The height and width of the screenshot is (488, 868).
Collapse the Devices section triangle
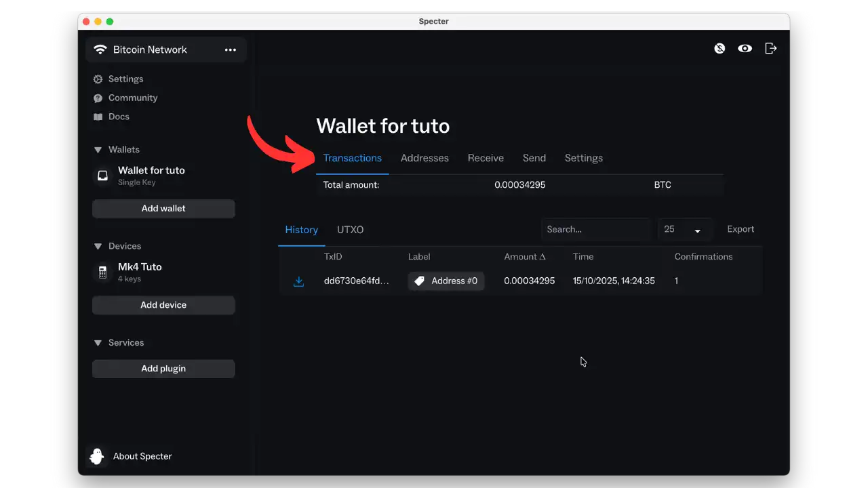[98, 246]
